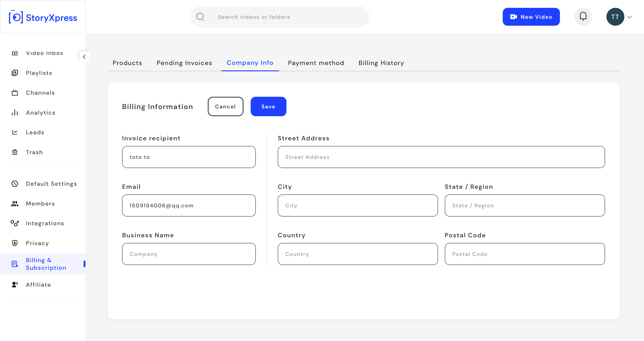This screenshot has width=644, height=341.
Task: Select the Company Info tab
Action: (250, 63)
